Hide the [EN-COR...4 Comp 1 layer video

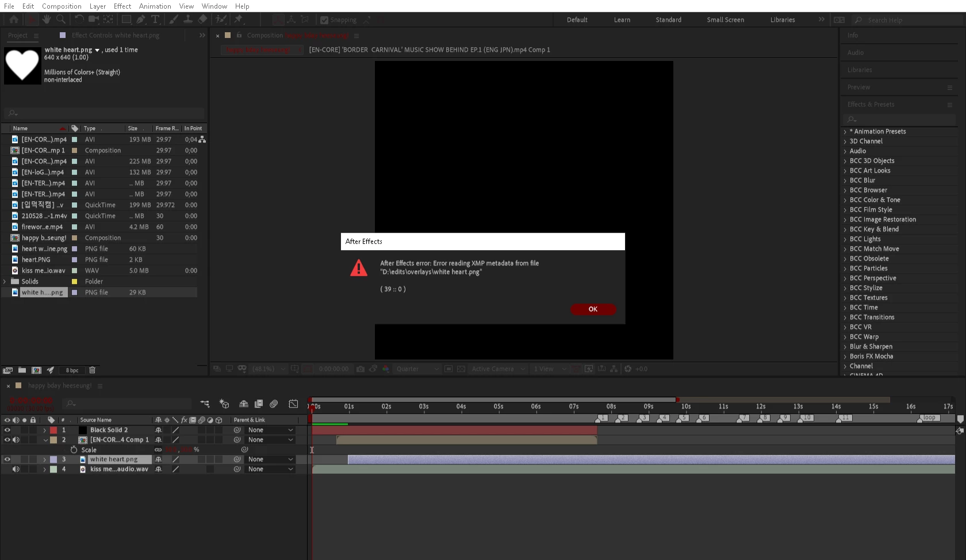tap(7, 440)
